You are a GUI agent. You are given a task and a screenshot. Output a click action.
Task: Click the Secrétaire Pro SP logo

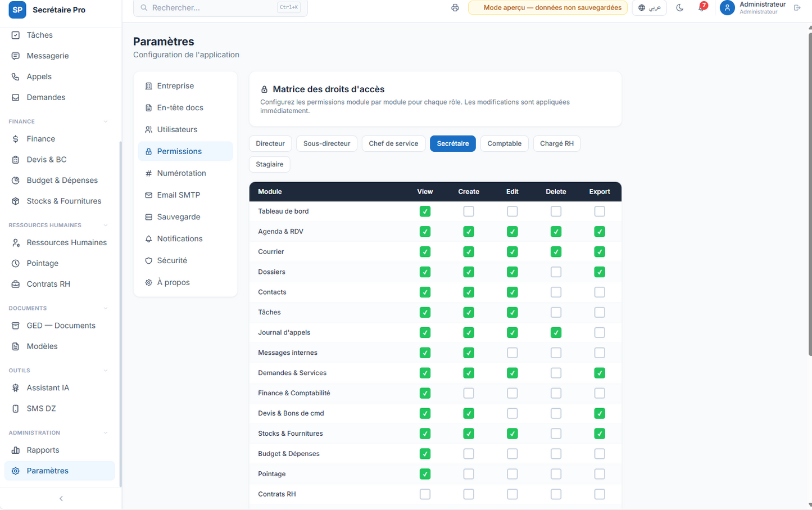(17, 10)
